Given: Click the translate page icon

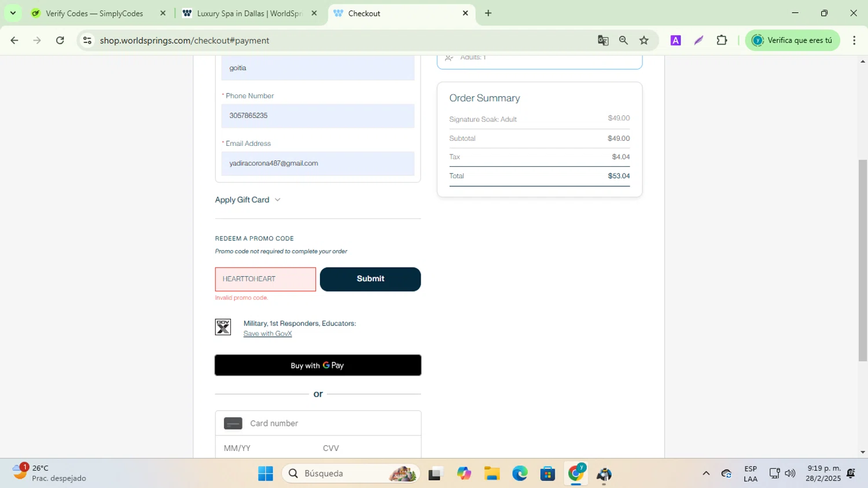Looking at the screenshot, I should 603,41.
